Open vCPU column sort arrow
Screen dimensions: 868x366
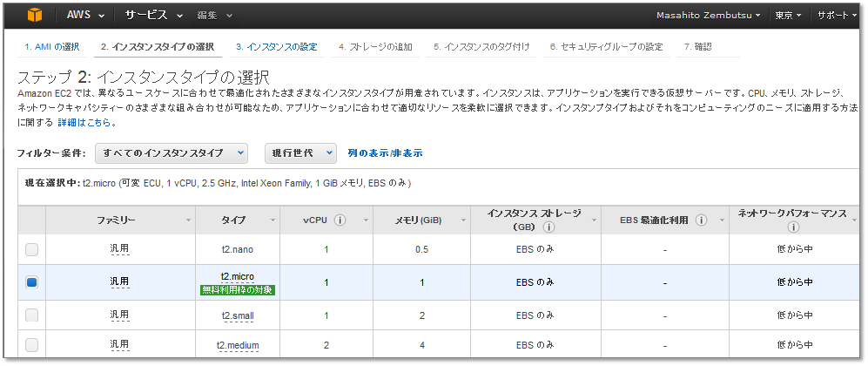pos(366,221)
